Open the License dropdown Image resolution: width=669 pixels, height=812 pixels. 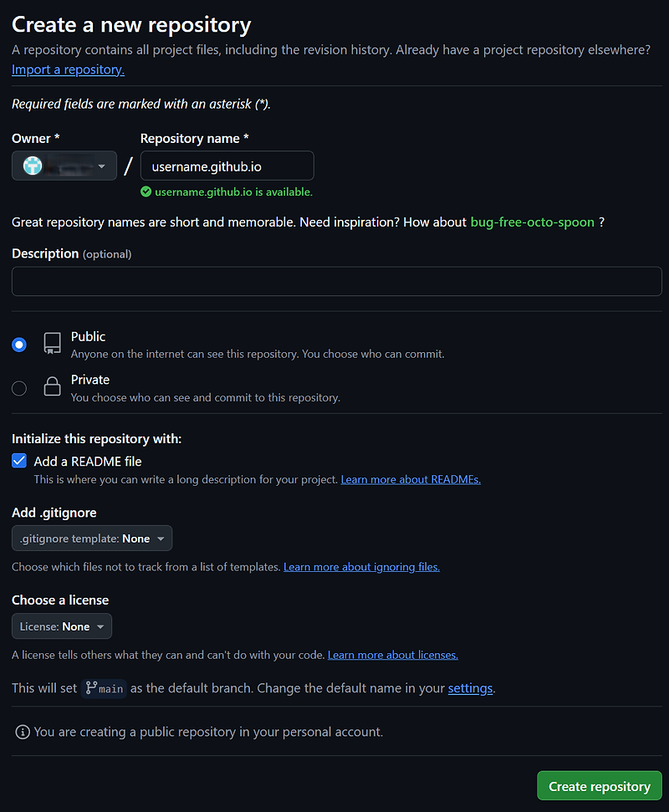pos(61,626)
